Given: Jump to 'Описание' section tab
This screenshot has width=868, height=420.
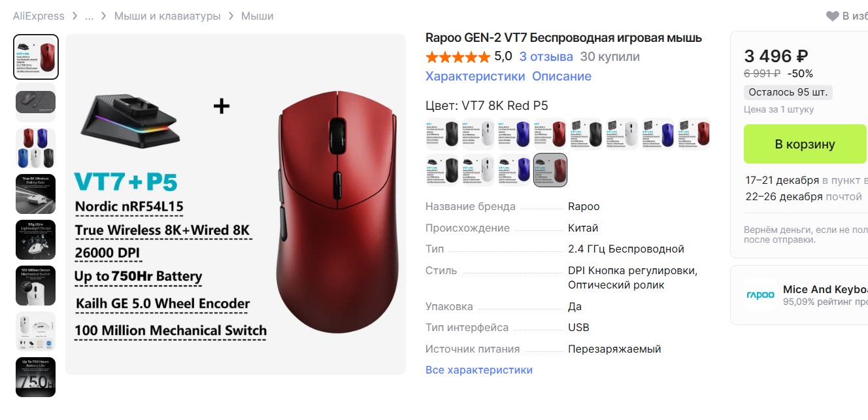Looking at the screenshot, I should (561, 76).
